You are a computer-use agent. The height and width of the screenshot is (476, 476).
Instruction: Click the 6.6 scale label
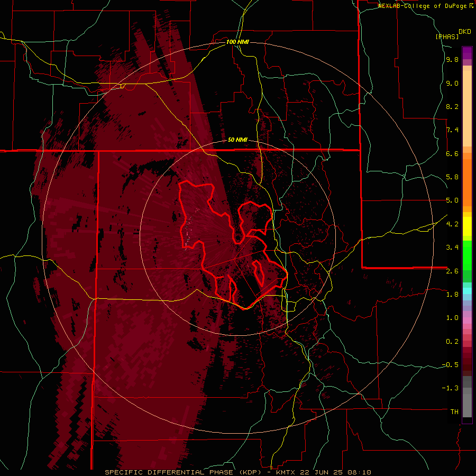(x=452, y=154)
